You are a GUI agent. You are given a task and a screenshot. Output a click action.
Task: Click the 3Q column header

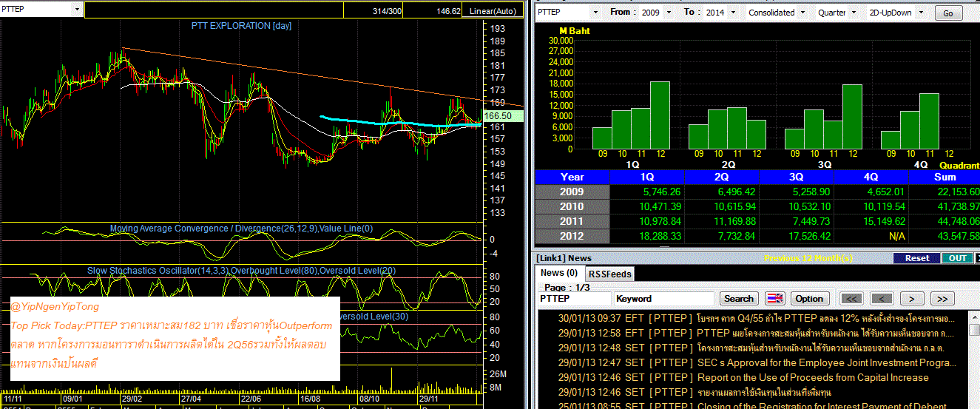797,177
